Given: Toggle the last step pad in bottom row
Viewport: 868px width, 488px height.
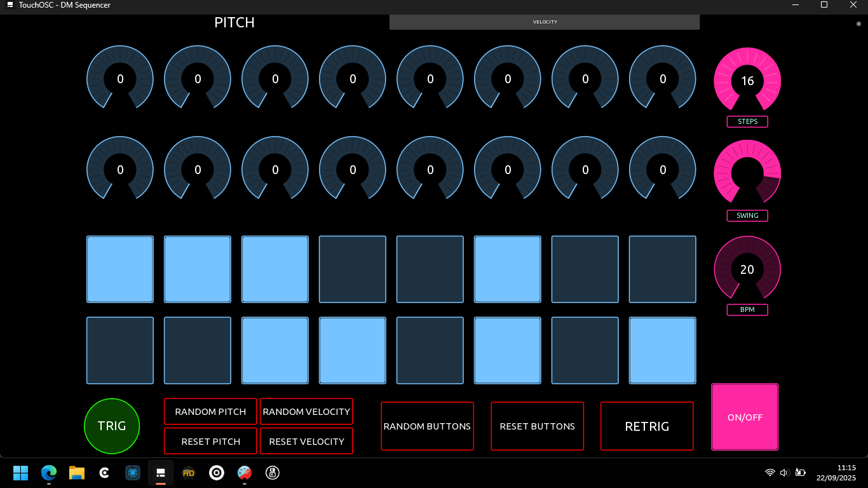Looking at the screenshot, I should tap(663, 351).
